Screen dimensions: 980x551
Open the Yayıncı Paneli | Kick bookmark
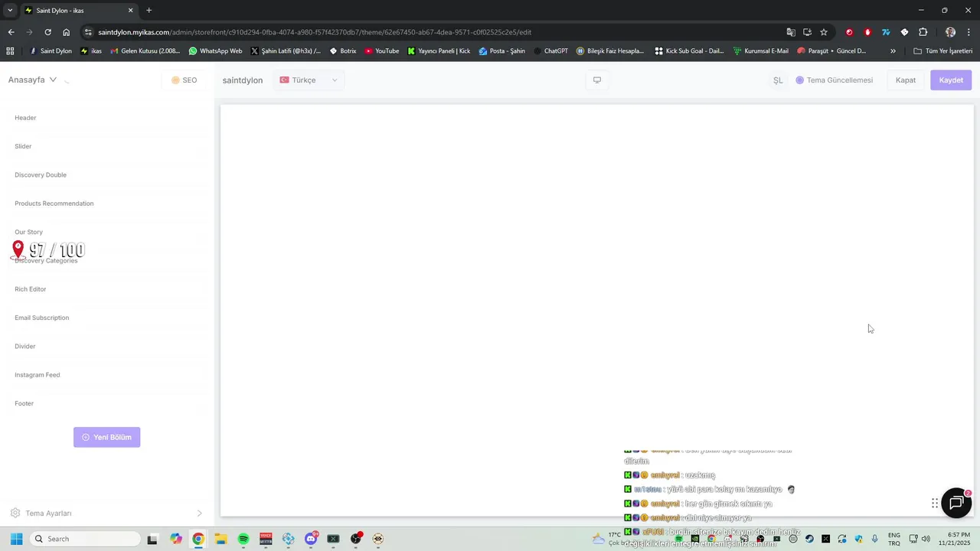[x=439, y=51]
